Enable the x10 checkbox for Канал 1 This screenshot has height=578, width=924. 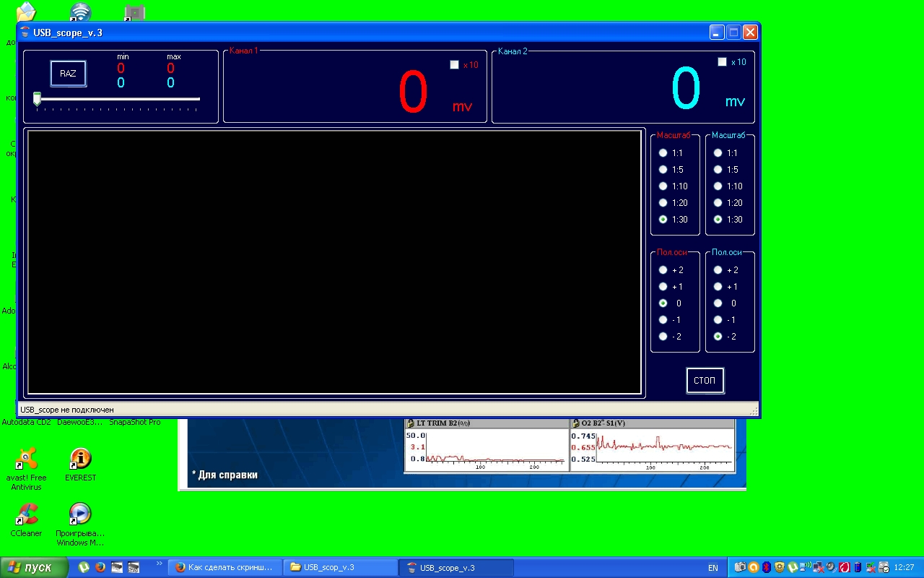point(454,64)
